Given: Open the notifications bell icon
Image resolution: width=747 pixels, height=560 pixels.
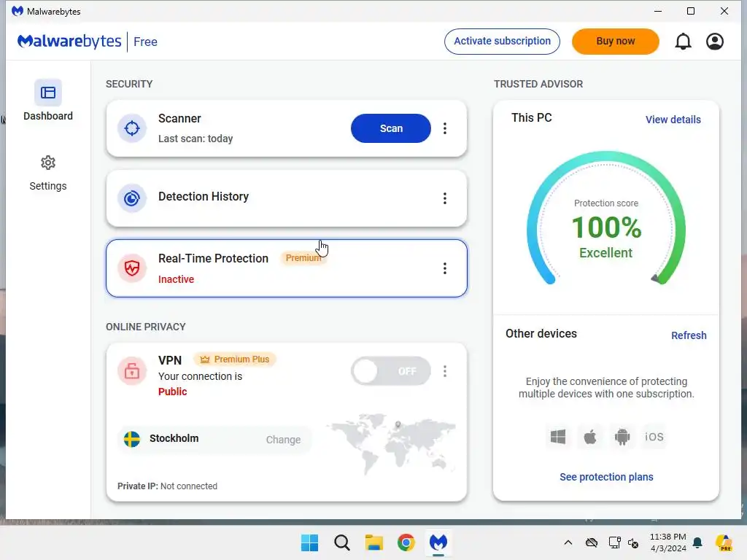Looking at the screenshot, I should tap(683, 42).
